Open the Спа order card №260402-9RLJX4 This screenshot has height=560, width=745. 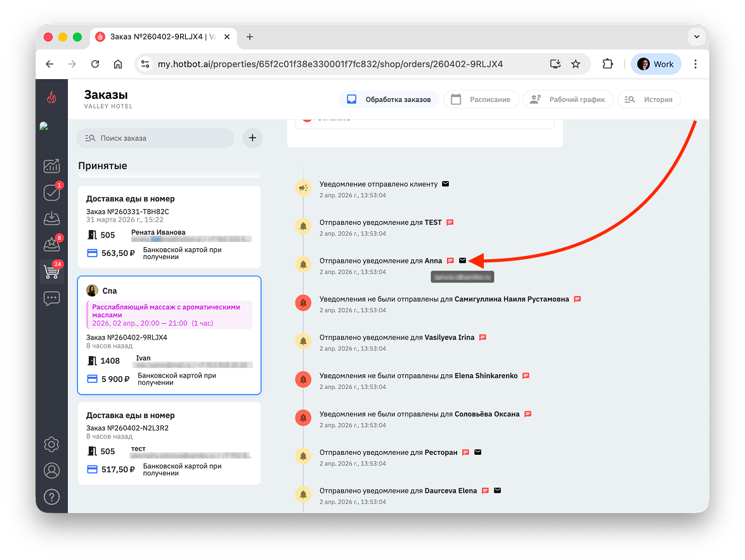(x=169, y=335)
